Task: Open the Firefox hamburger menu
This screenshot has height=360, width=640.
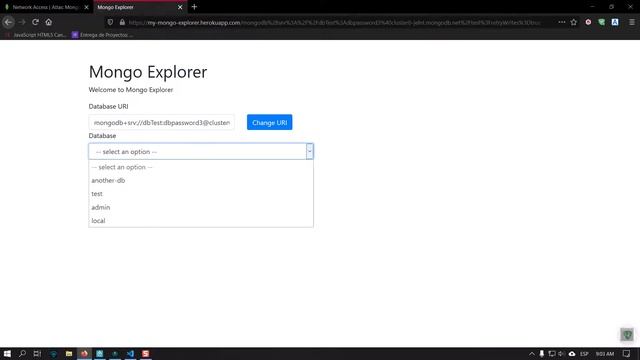Action: (x=632, y=22)
